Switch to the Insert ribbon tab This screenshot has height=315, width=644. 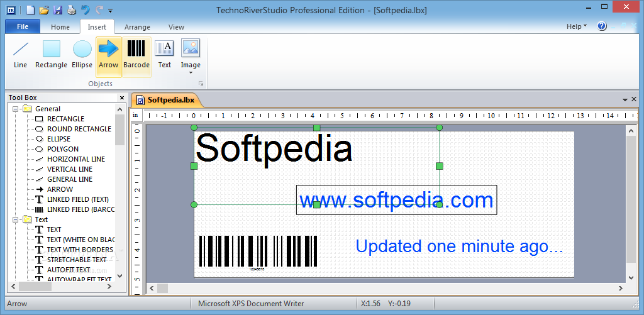97,27
